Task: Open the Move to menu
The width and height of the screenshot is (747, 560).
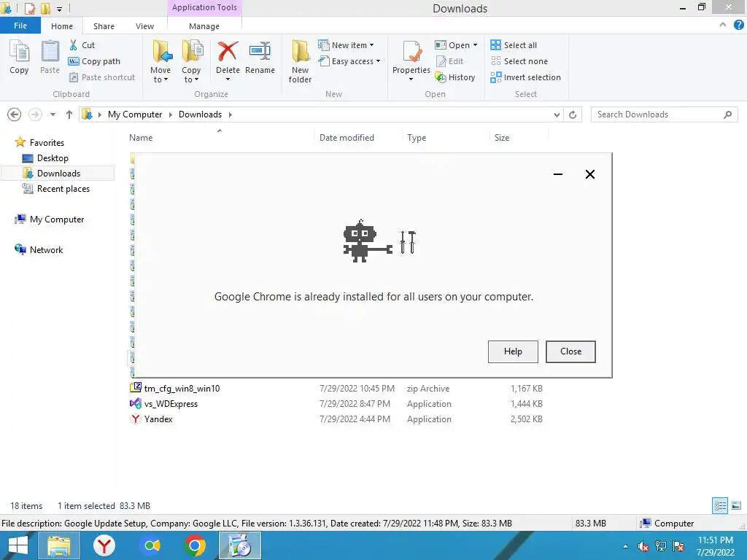Action: click(160, 61)
